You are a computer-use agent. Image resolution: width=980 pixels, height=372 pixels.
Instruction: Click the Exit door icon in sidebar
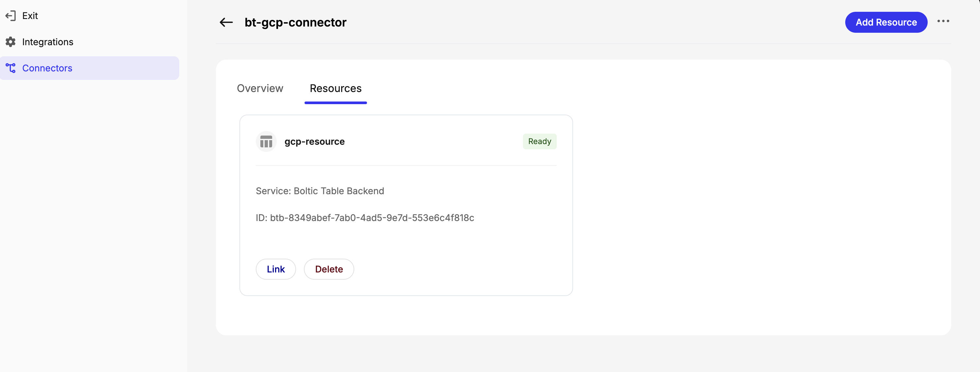(x=11, y=16)
